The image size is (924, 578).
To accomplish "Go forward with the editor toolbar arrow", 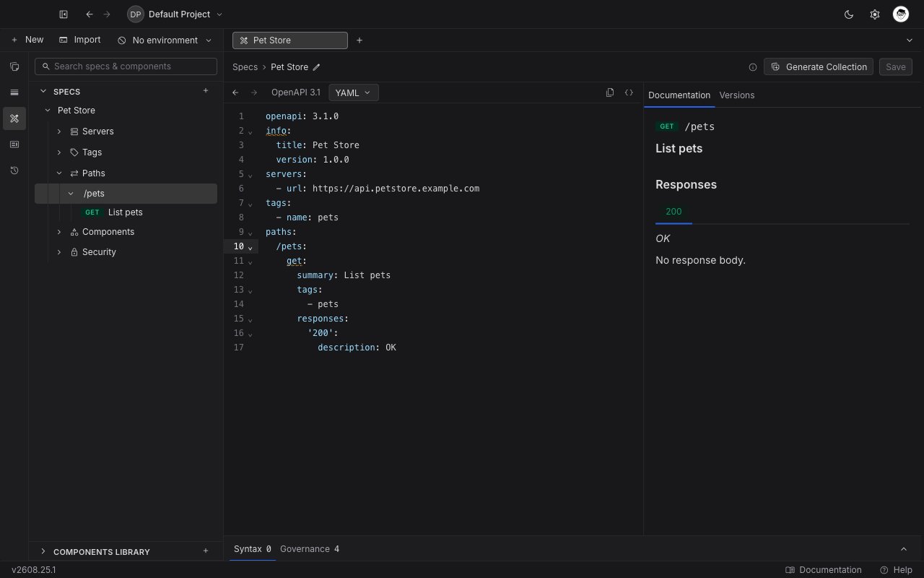I will coord(254,92).
